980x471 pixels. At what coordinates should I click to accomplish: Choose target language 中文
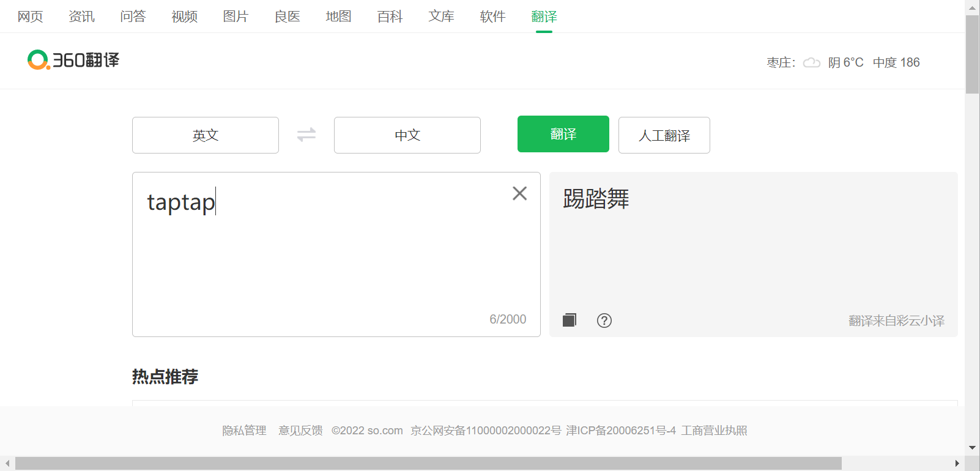pyautogui.click(x=407, y=135)
